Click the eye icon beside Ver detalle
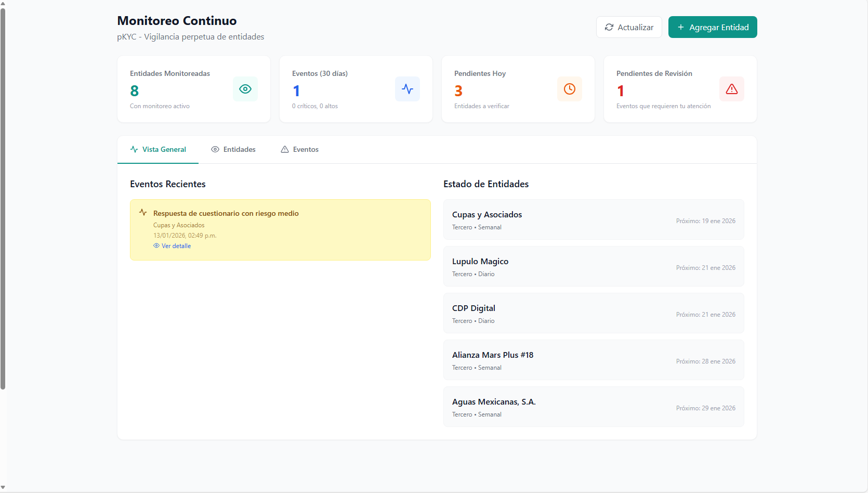 click(156, 246)
